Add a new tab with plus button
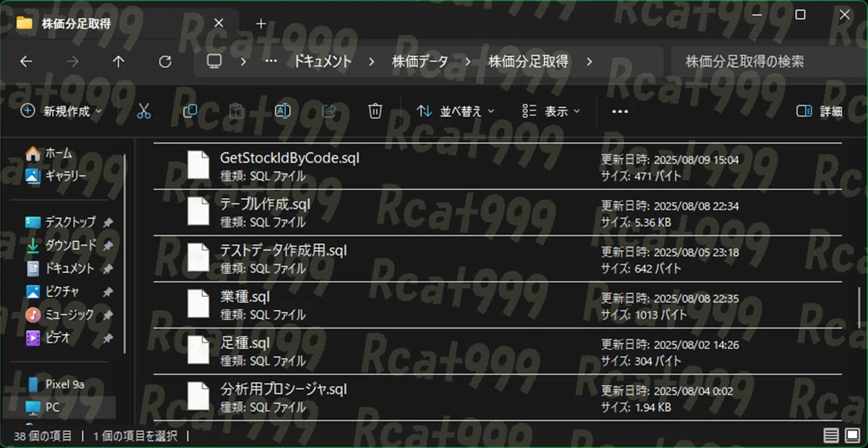The image size is (868, 448). (x=261, y=24)
